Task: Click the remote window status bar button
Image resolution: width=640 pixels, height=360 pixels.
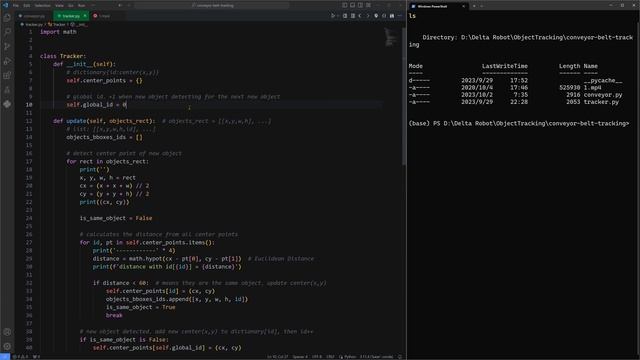Action: 5,357
